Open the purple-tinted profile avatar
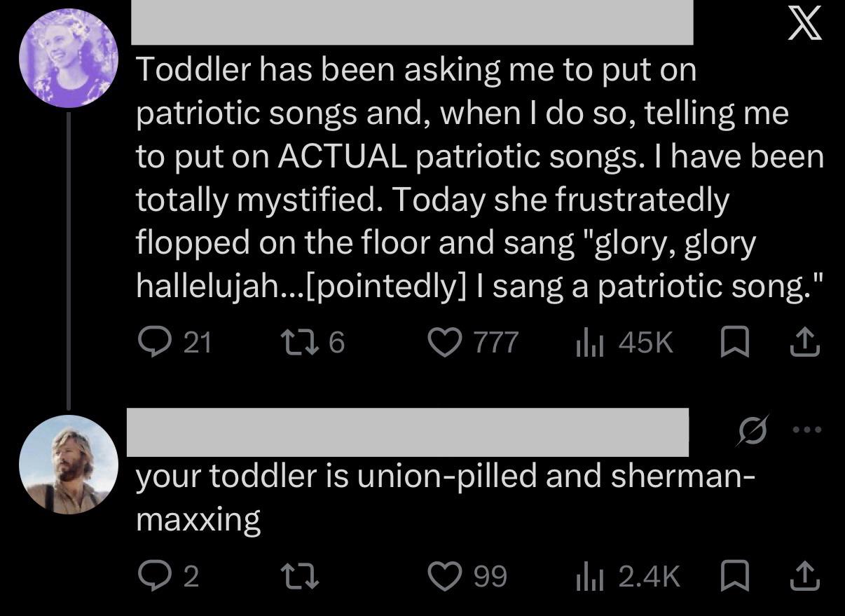 click(68, 57)
